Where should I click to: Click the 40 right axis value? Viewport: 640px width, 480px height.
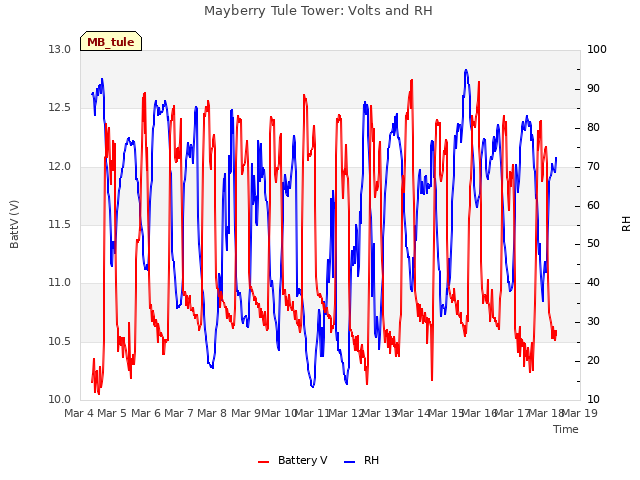pos(593,283)
